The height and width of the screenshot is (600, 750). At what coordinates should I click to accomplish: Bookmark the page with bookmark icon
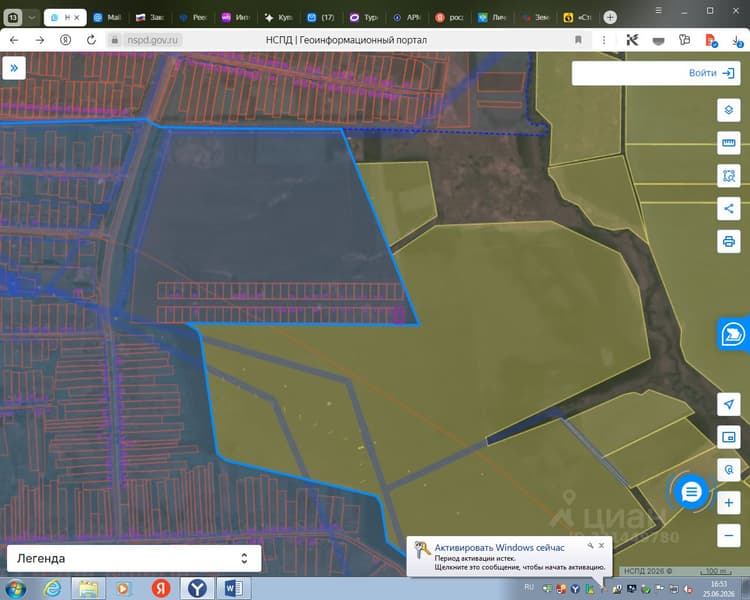tap(578, 40)
